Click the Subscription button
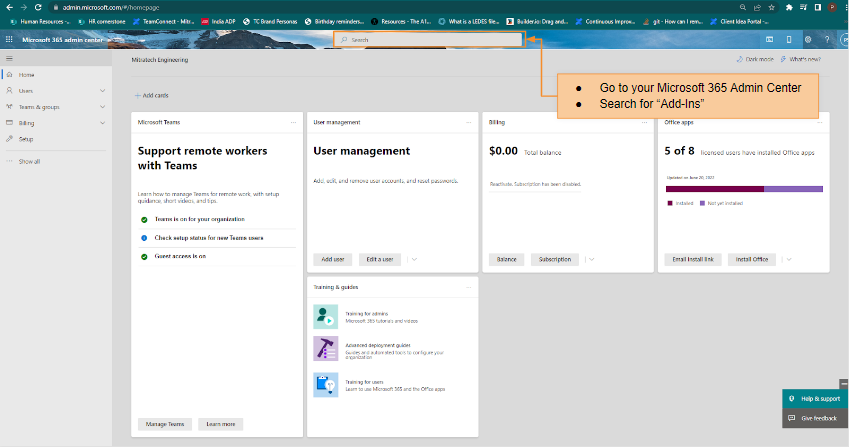 pyautogui.click(x=554, y=259)
